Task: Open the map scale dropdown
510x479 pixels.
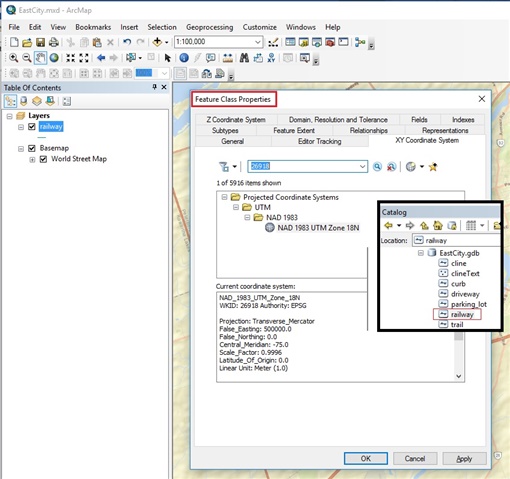Action: [x=258, y=42]
